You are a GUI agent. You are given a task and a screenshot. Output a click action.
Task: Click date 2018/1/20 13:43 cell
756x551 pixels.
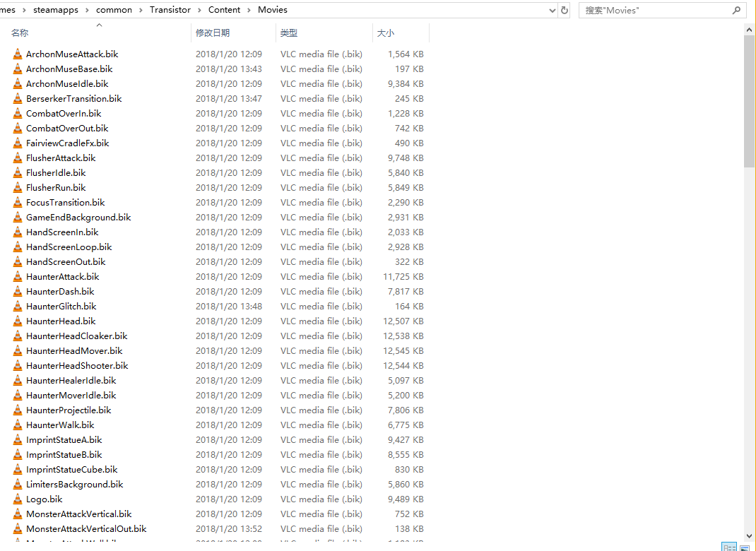228,69
